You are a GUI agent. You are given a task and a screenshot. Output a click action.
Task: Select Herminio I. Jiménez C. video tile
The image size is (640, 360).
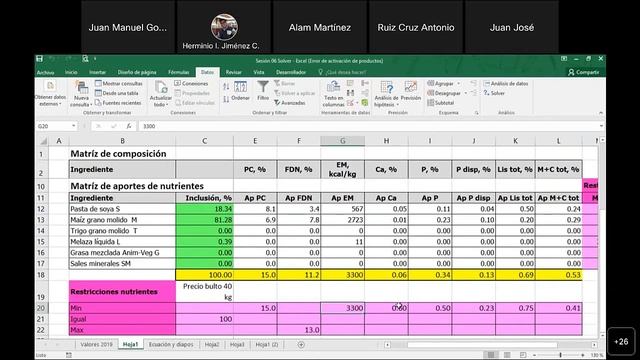coord(224,27)
